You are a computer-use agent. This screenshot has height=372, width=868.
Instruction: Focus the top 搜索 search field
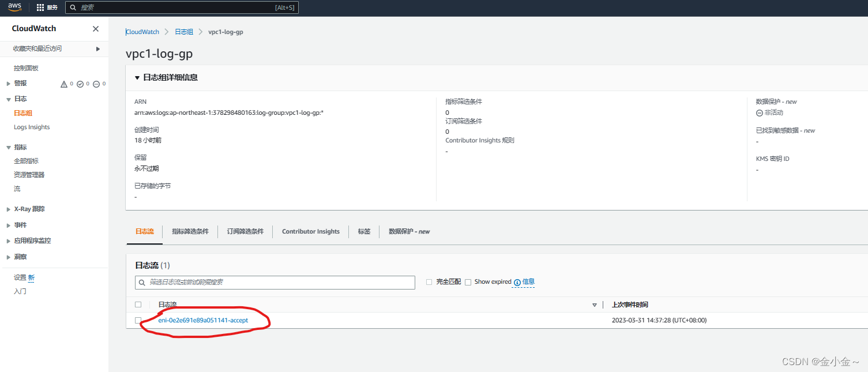click(x=182, y=7)
